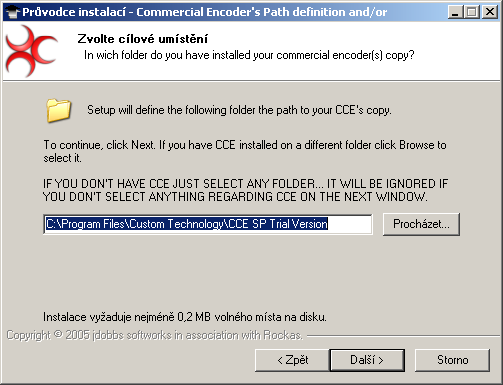Click the uppercase 'IF YOU DON'T HAVE CCE' notice
This screenshot has width=503, height=385.
pos(245,190)
